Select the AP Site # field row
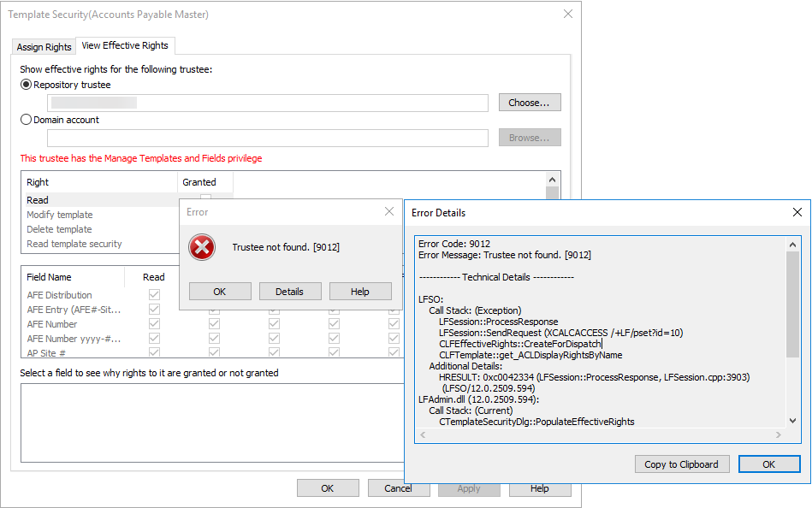 pyautogui.click(x=46, y=352)
